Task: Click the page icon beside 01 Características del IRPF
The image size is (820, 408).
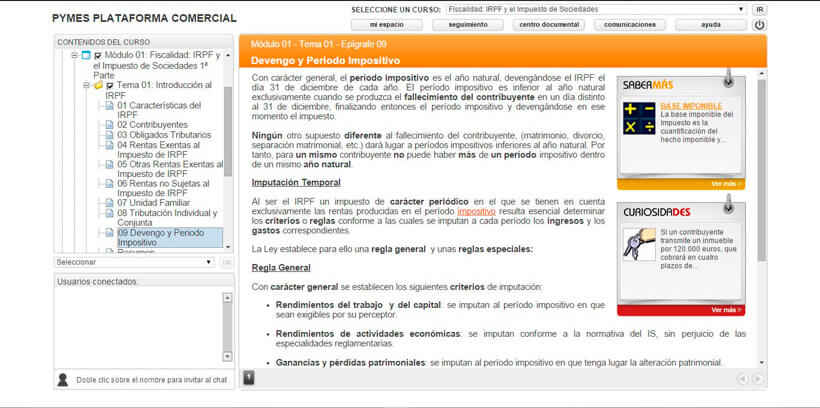Action: (x=109, y=105)
